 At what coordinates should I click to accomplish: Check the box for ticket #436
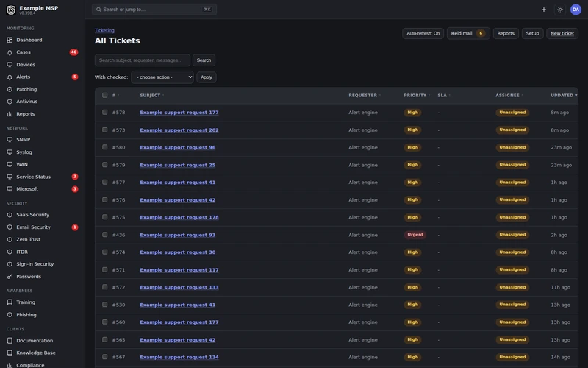(104, 235)
